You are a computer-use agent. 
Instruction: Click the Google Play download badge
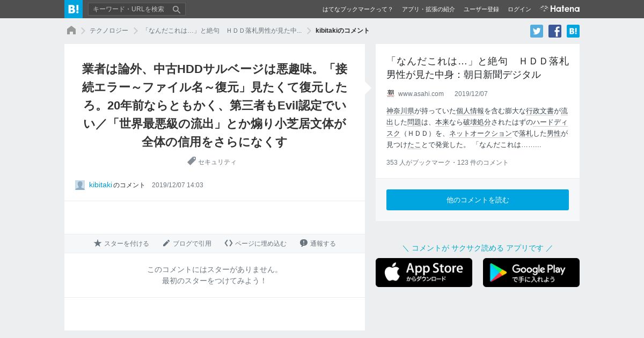[531, 273]
